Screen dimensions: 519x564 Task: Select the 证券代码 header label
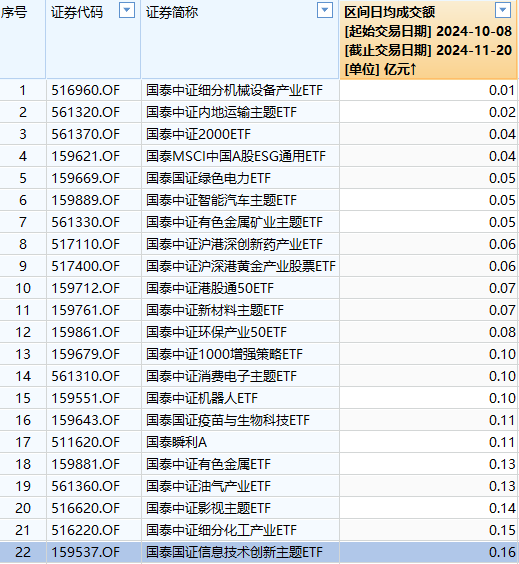(x=77, y=13)
